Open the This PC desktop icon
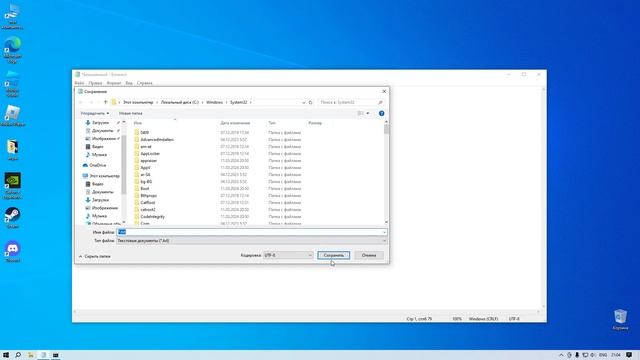This screenshot has height=360, width=640. pyautogui.click(x=13, y=16)
